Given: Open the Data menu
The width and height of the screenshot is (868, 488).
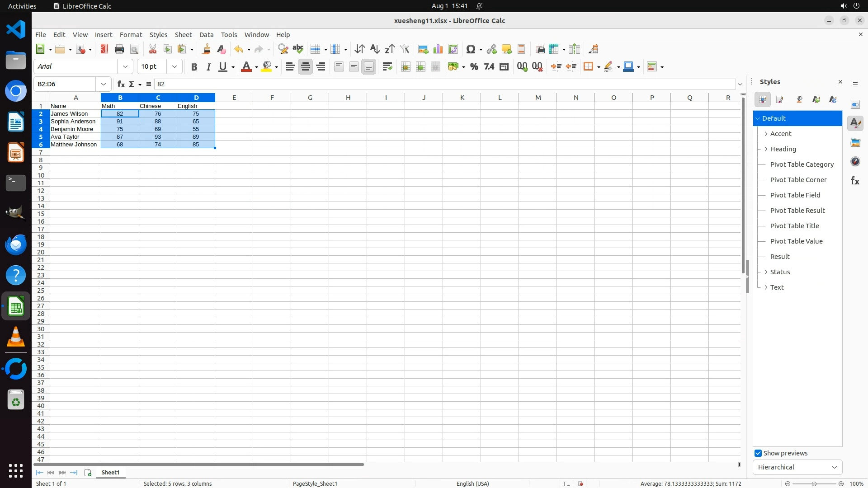Looking at the screenshot, I should click(206, 35).
